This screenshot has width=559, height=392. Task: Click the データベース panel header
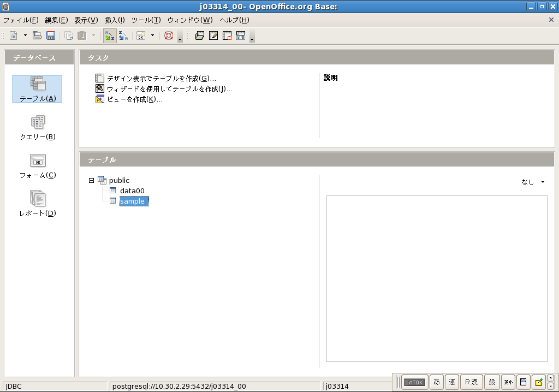point(39,57)
